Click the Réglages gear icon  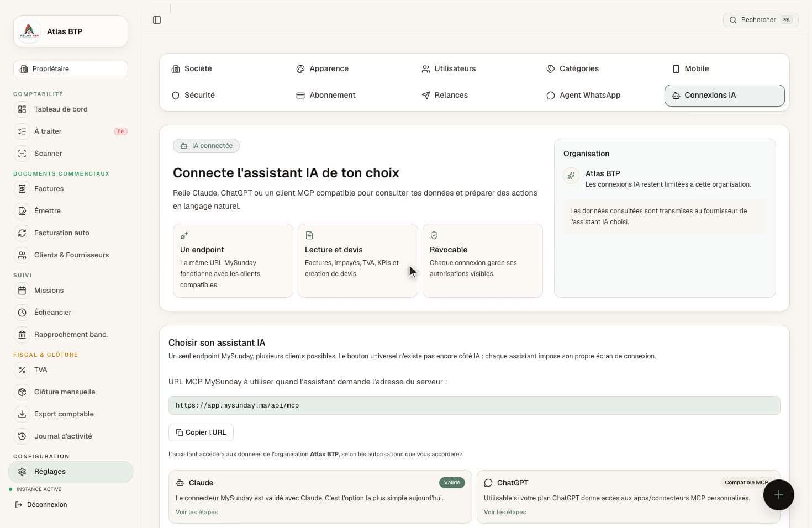tap(22, 472)
